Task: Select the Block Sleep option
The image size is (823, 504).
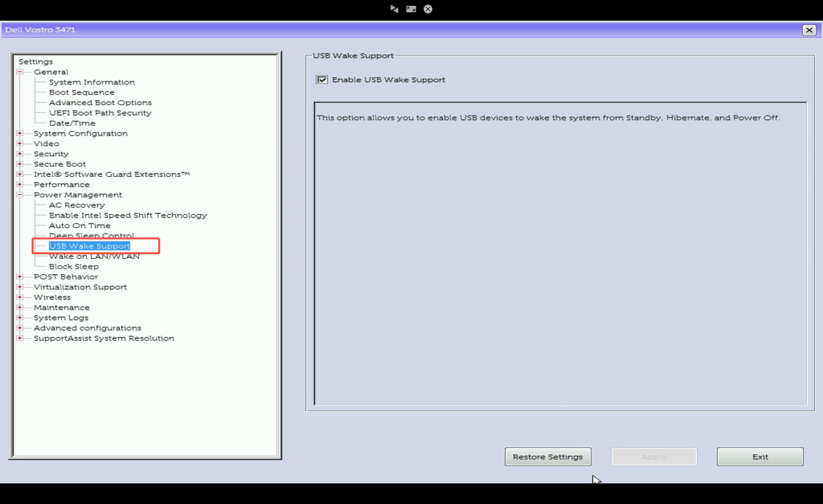Action: point(74,267)
